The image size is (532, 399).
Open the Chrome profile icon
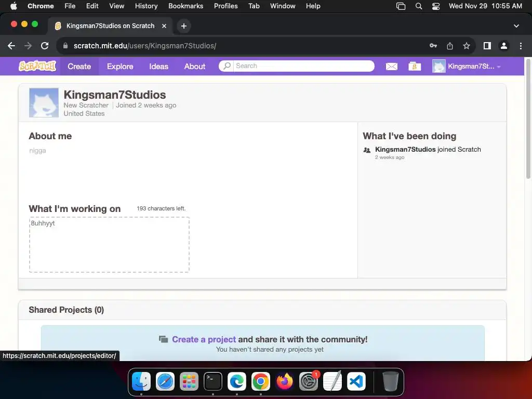tap(504, 46)
